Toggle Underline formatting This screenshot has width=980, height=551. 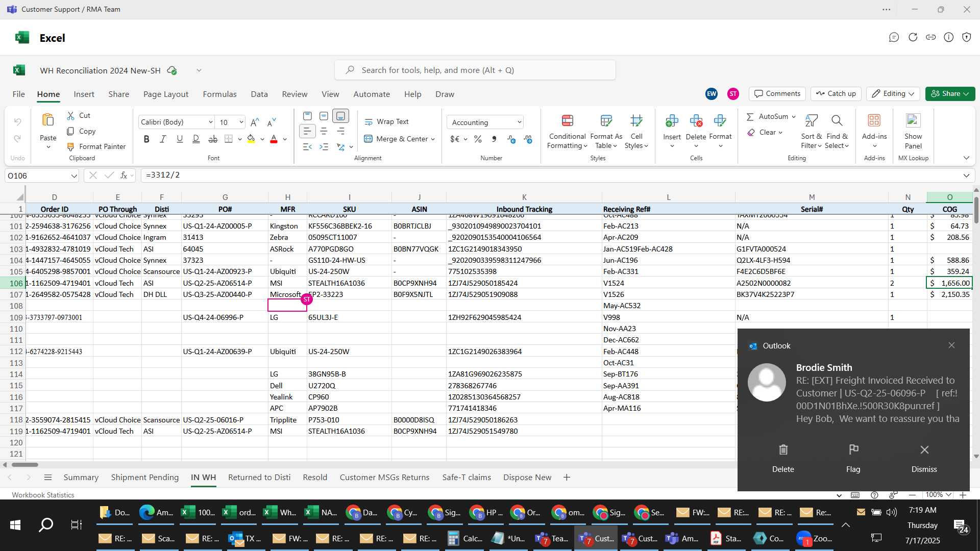click(x=179, y=139)
